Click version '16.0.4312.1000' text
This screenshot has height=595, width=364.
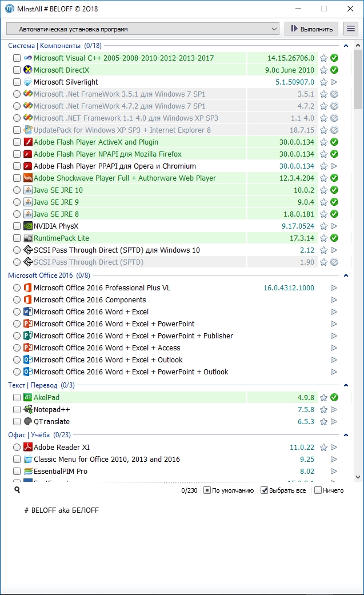[289, 288]
